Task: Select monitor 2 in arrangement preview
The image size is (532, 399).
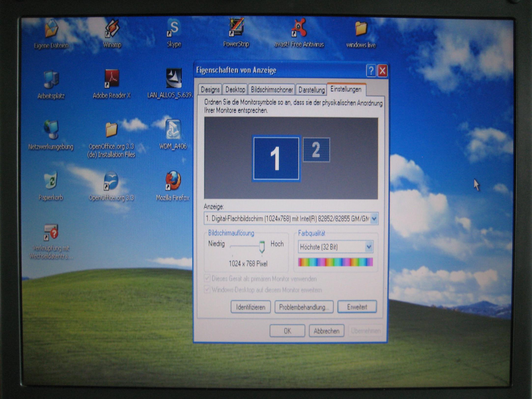Action: pyautogui.click(x=316, y=150)
